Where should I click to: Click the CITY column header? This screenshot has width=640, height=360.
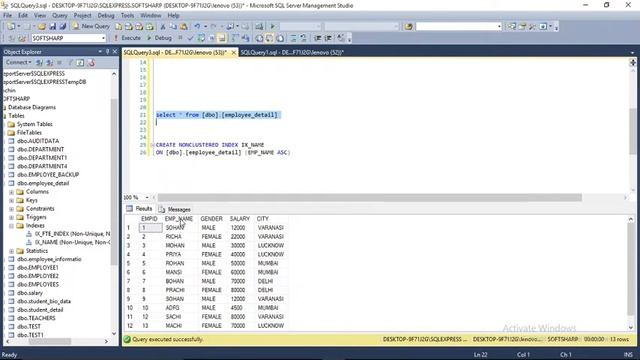click(x=262, y=219)
